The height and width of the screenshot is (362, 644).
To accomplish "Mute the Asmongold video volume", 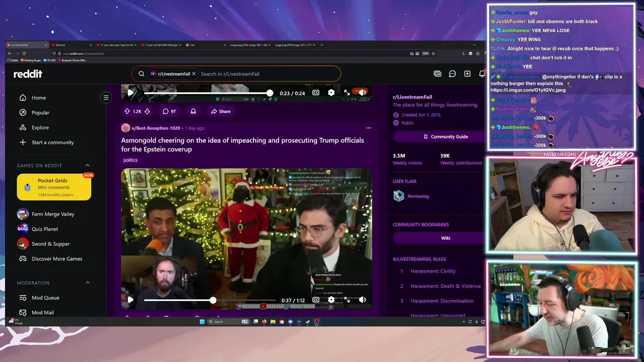I will pyautogui.click(x=362, y=300).
